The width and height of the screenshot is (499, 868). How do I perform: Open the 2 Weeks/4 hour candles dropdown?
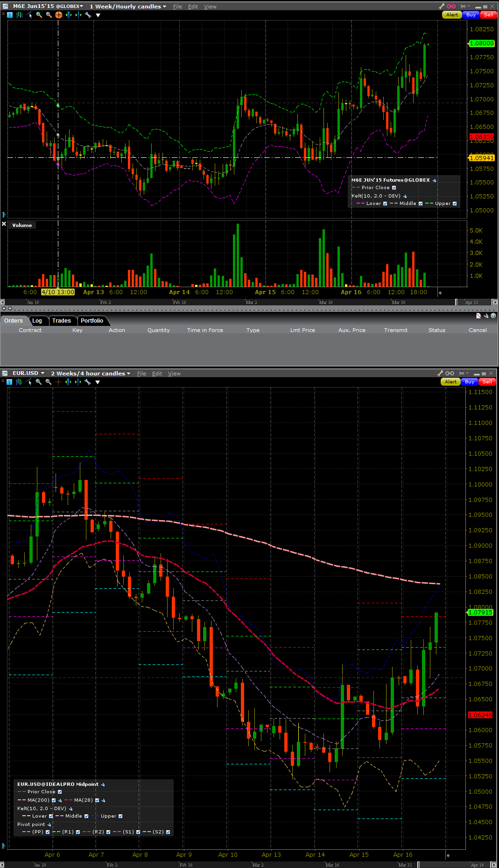click(91, 374)
